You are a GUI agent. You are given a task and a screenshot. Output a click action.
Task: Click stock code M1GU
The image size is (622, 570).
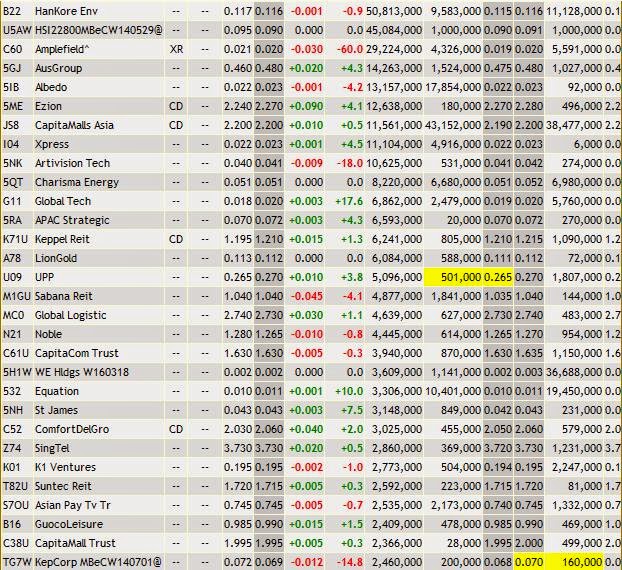click(17, 296)
